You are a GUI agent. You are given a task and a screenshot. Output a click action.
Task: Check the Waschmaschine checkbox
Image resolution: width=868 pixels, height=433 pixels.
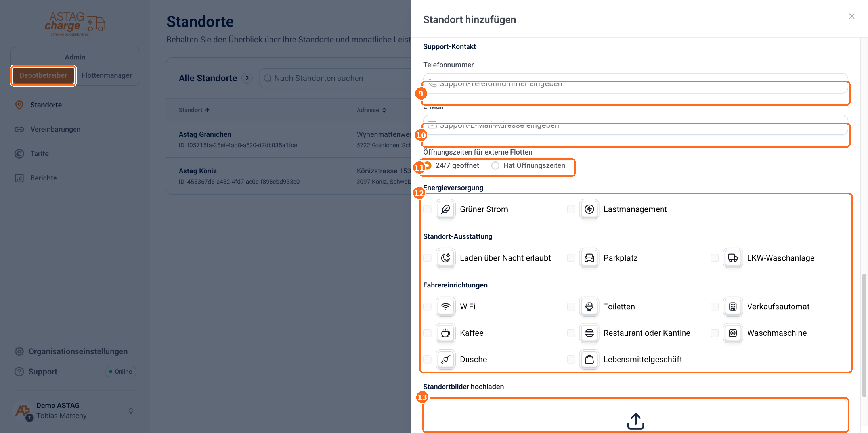pos(715,333)
